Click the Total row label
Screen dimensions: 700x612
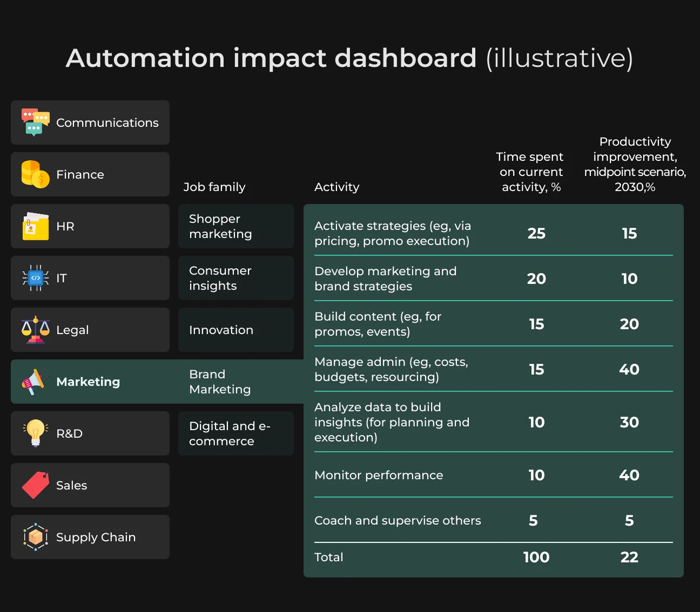click(328, 557)
